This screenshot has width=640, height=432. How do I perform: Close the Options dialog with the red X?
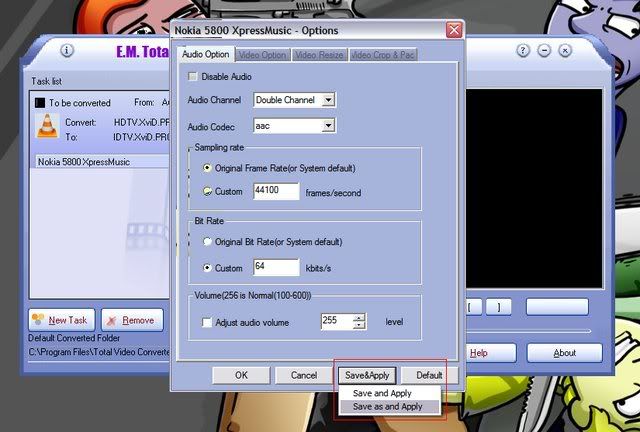point(454,30)
